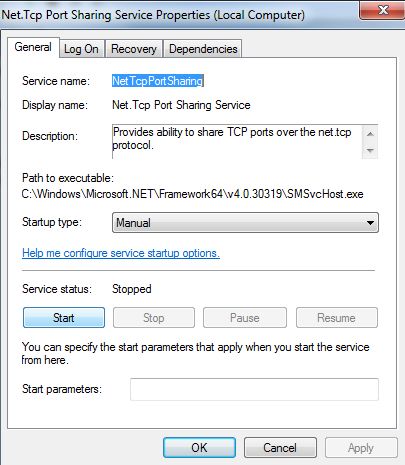Close the properties window with red X
The image size is (405, 465).
click(382, 10)
